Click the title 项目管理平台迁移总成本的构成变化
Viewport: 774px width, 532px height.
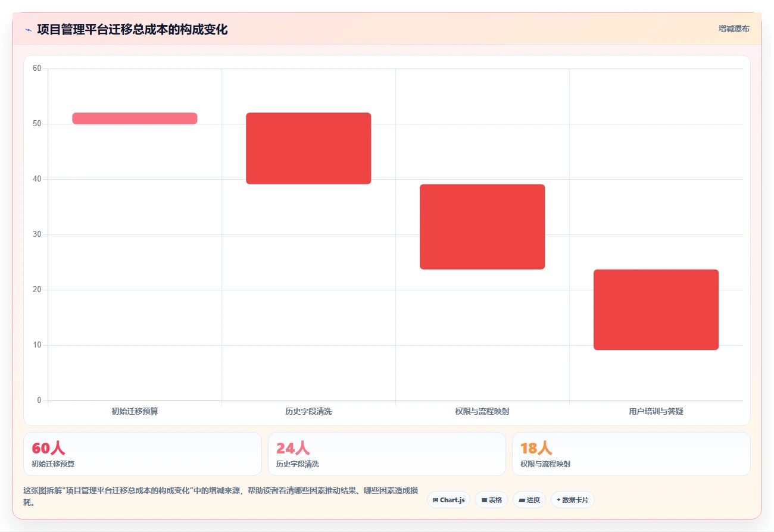[132, 29]
